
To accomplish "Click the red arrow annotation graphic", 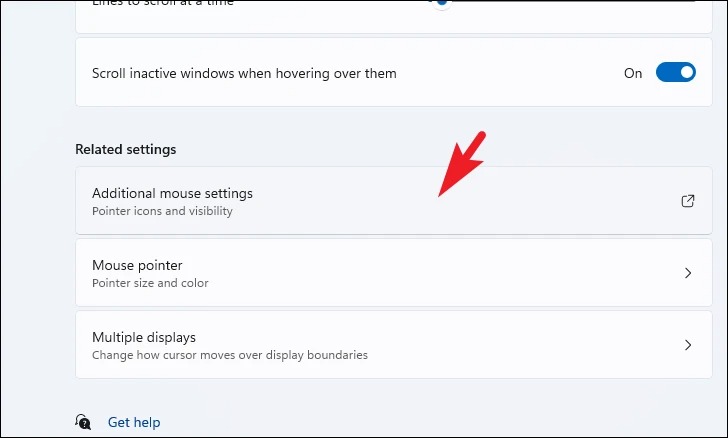I will [x=462, y=163].
